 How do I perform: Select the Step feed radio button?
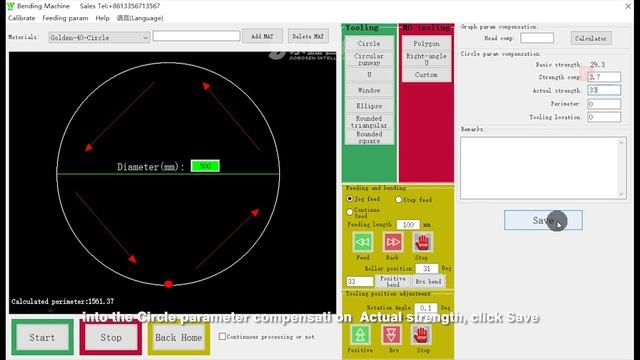[x=398, y=200]
